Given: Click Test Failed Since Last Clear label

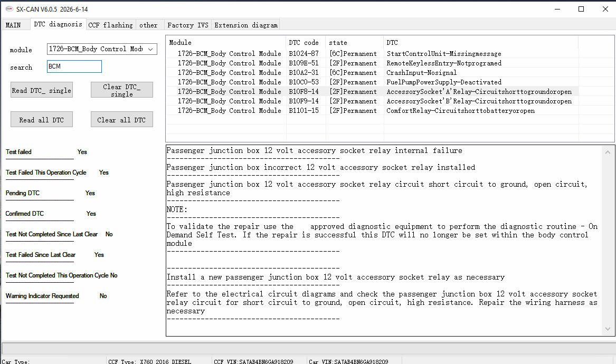Looking at the screenshot, I should [x=41, y=254].
